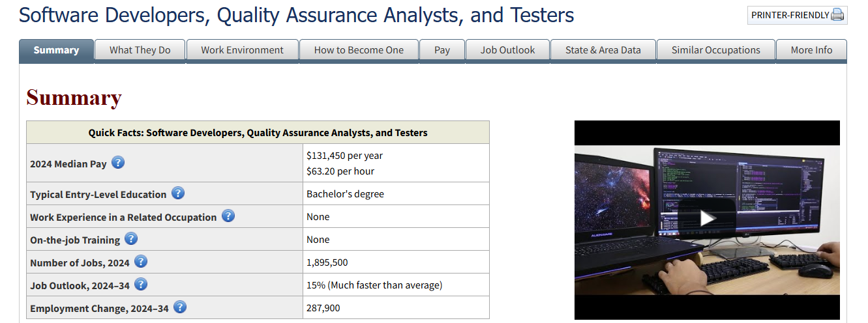Viewport: 868px width, 323px height.
Task: Play the software developer video
Action: [707, 218]
